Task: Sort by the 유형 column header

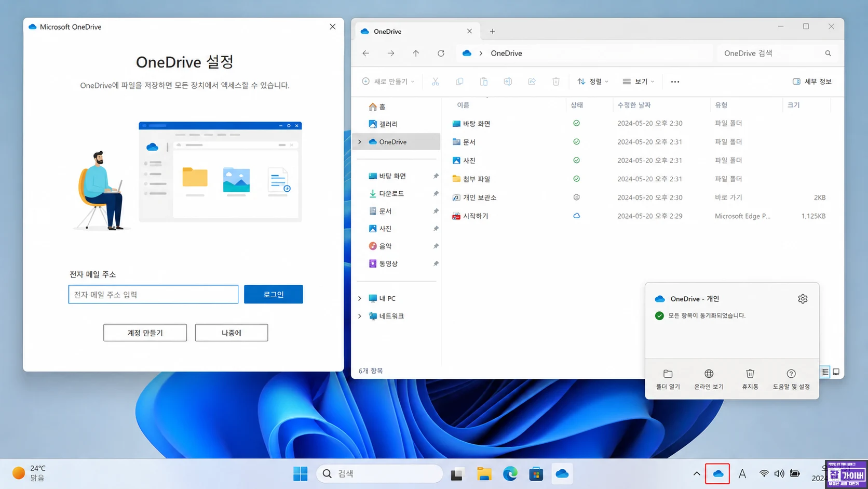Action: click(x=721, y=105)
